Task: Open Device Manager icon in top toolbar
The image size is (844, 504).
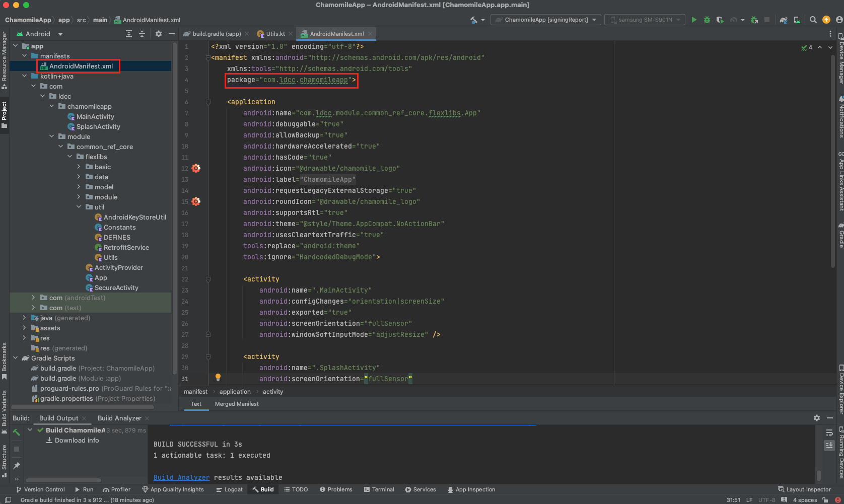Action: [797, 20]
